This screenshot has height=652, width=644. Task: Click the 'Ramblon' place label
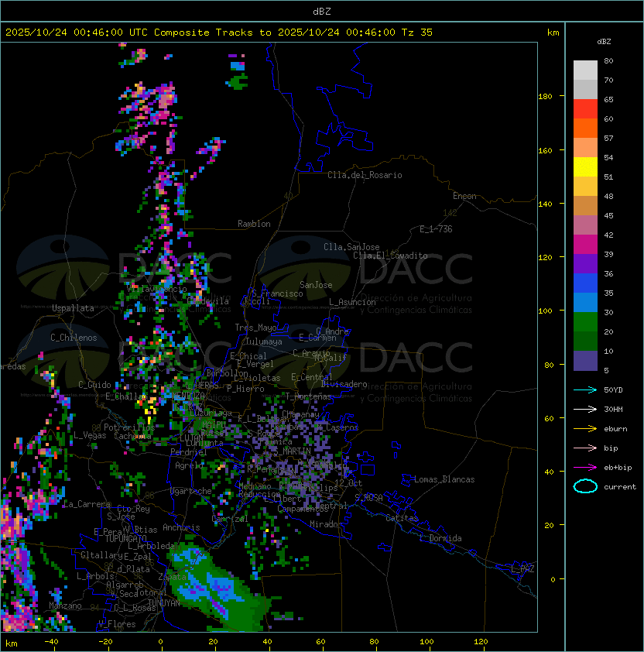click(x=254, y=224)
